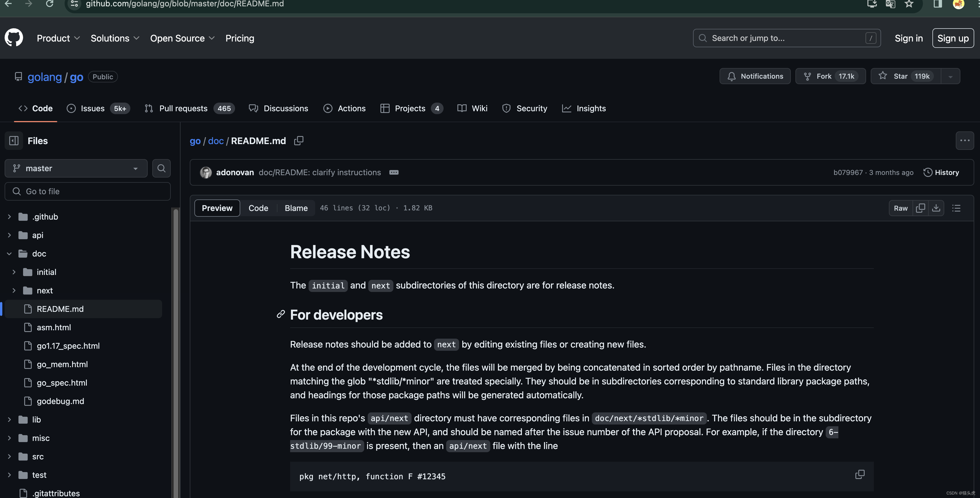
Task: Expand the lib folder
Action: [10, 420]
